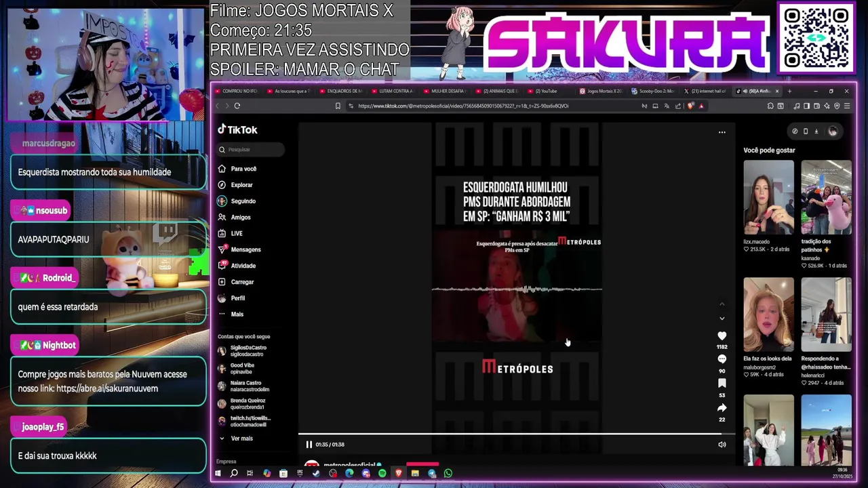Viewport: 868px width, 488px height.
Task: Open Epic Games from the taskbar
Action: pos(300,473)
